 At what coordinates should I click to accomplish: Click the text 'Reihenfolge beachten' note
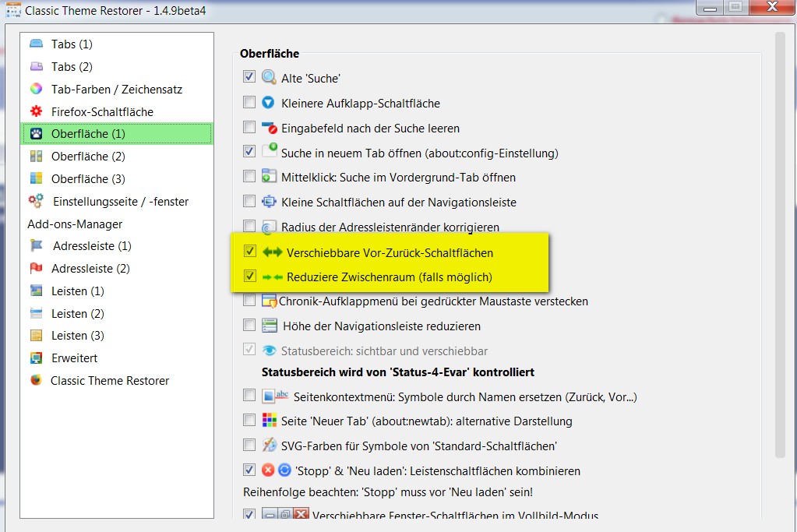pos(388,491)
